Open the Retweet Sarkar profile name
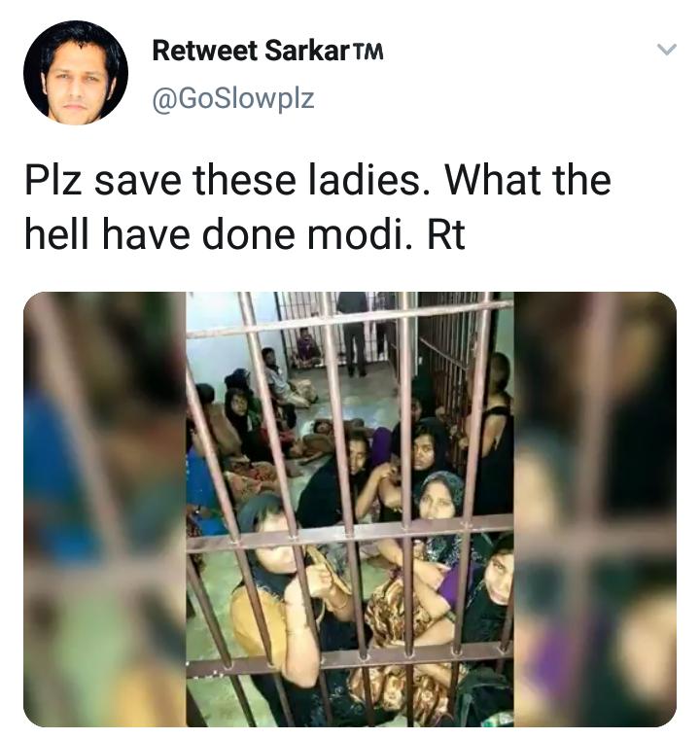700x739 pixels. [x=267, y=51]
